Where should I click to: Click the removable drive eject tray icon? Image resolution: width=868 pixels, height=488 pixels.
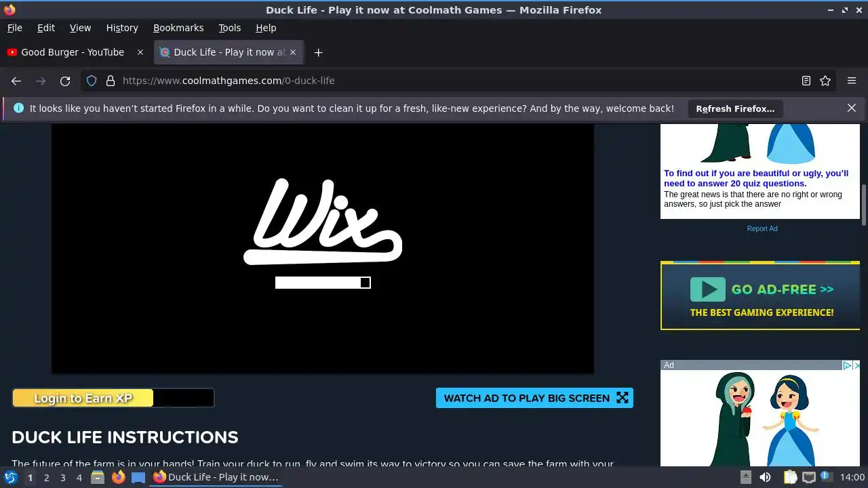(x=745, y=477)
